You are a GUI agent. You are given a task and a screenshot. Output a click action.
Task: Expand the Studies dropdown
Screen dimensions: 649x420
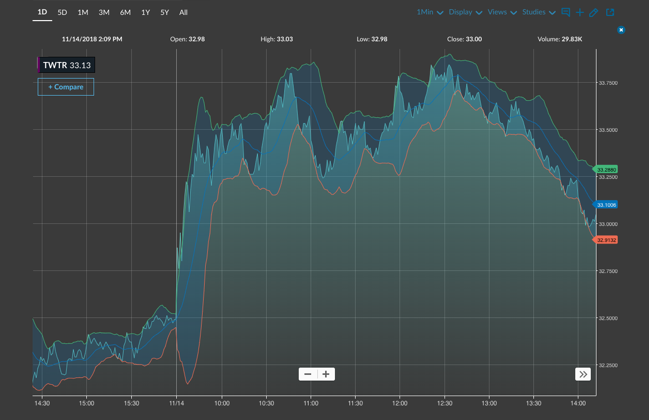click(538, 13)
